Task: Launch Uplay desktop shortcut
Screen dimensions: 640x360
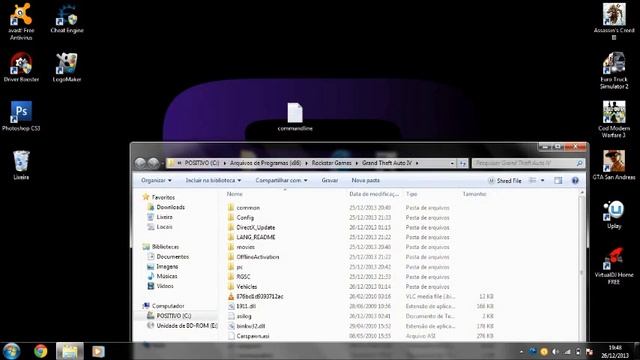Action: pos(614,214)
